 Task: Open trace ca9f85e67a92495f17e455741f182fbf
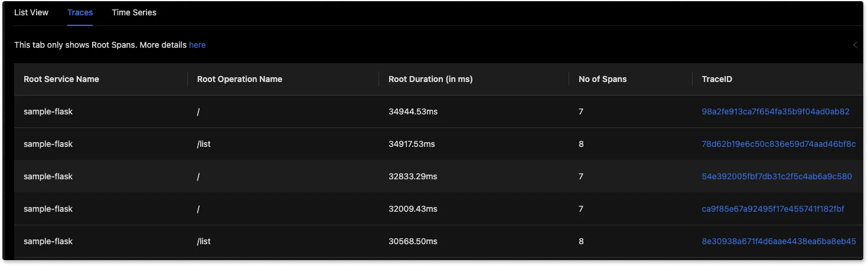[773, 209]
